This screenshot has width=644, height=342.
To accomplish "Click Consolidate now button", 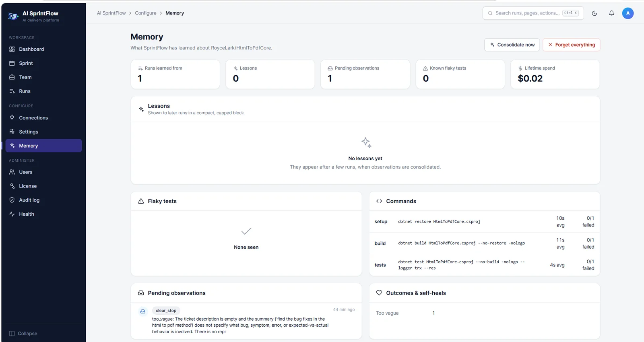I will pos(512,45).
